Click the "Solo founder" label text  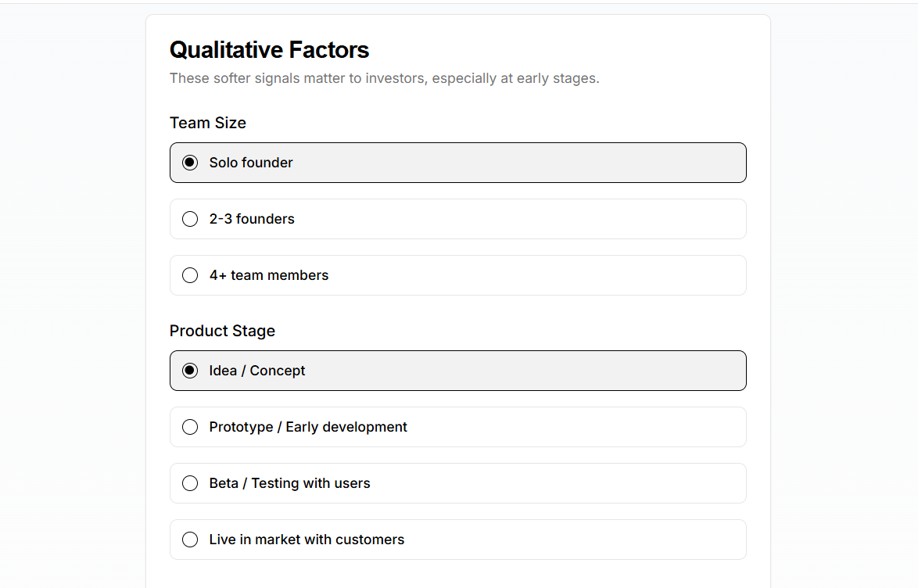coord(251,163)
